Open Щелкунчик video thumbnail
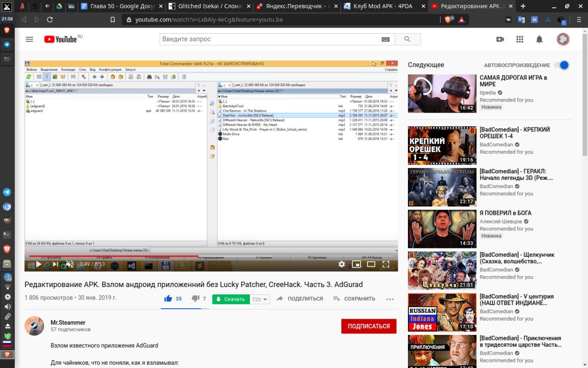 pos(442,270)
